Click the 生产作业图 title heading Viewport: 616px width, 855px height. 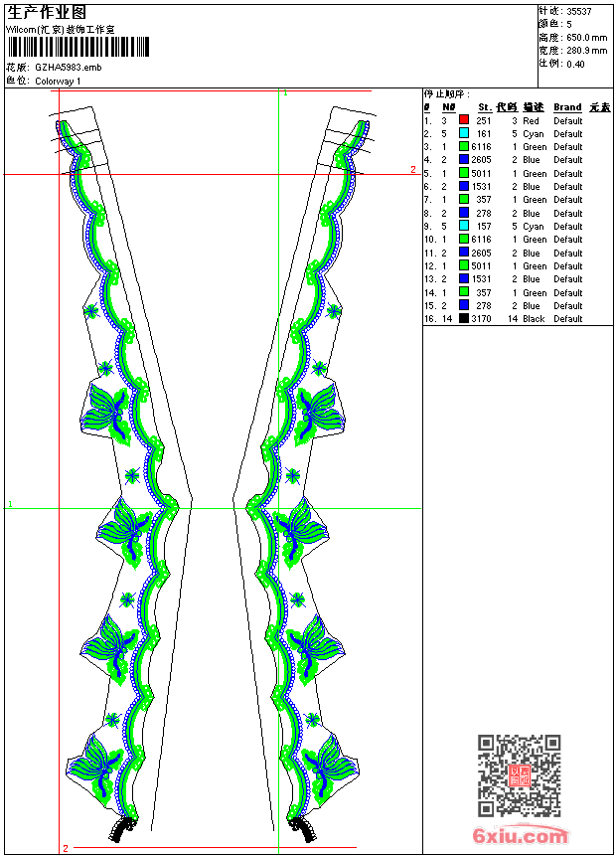pos(47,12)
